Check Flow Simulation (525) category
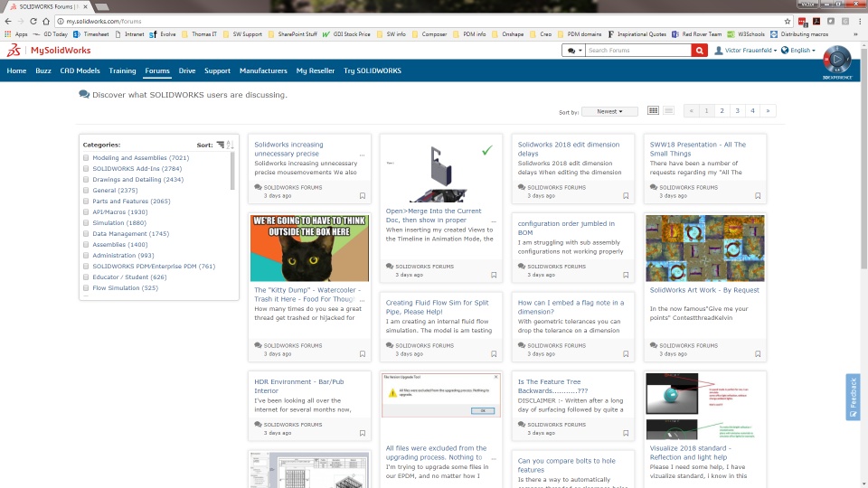Viewport: 868px width, 488px height. pos(86,287)
